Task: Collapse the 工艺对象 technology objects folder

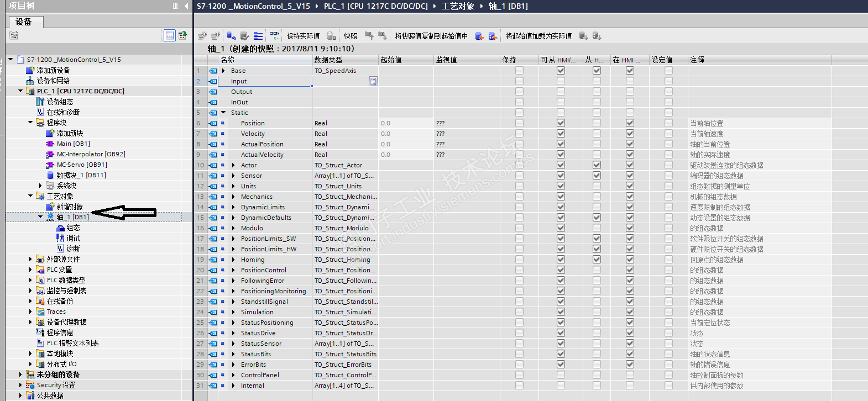Action: 30,196
